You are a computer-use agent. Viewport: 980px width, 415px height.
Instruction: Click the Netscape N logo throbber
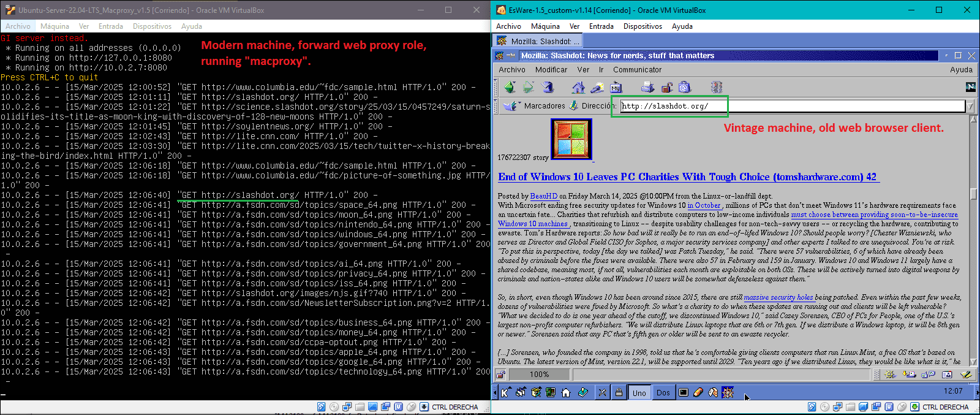click(x=970, y=87)
